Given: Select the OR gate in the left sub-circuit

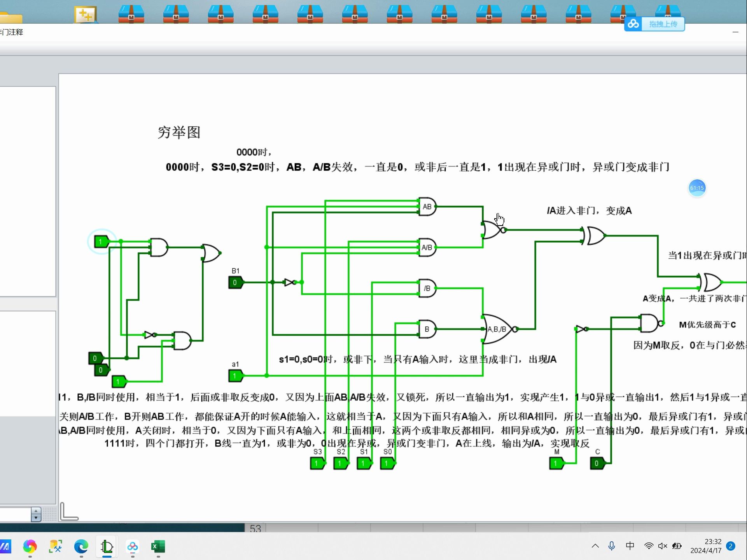Looking at the screenshot, I should [211, 253].
